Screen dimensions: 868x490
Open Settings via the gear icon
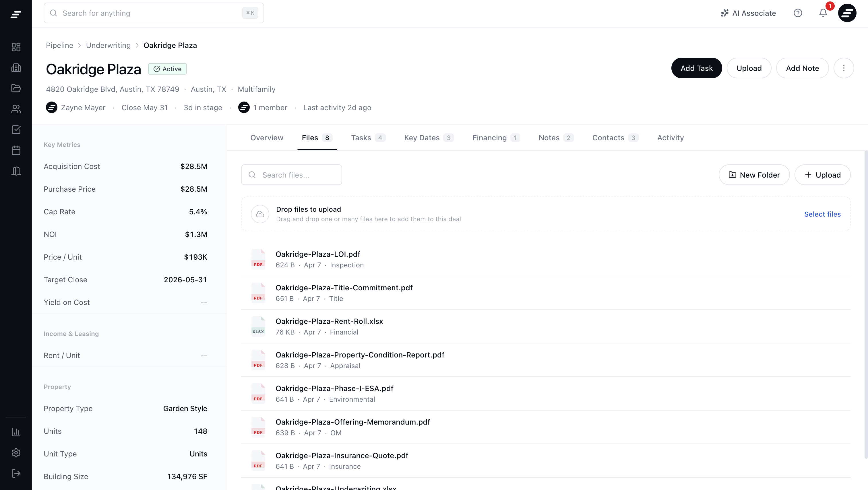point(16,453)
